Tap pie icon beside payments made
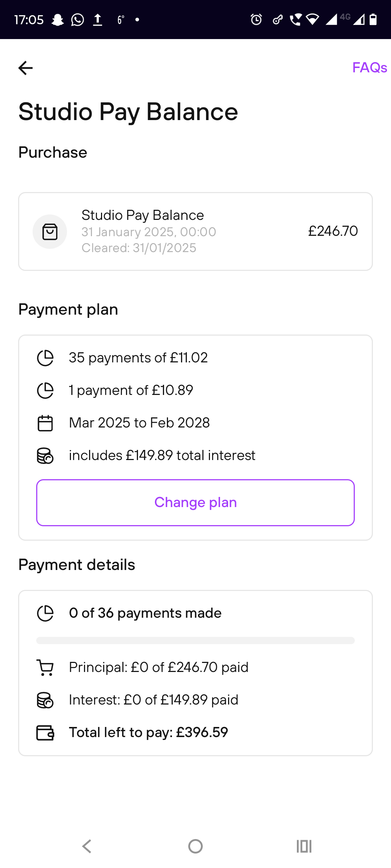The image size is (391, 868). [x=45, y=613]
